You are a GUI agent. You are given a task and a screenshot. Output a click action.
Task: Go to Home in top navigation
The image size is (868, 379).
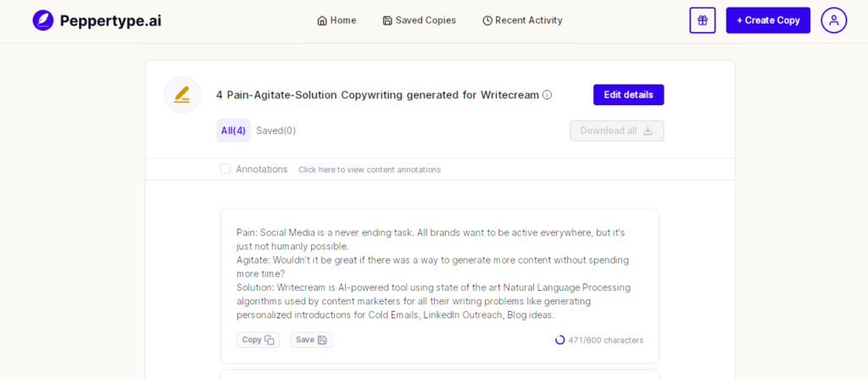tap(337, 20)
